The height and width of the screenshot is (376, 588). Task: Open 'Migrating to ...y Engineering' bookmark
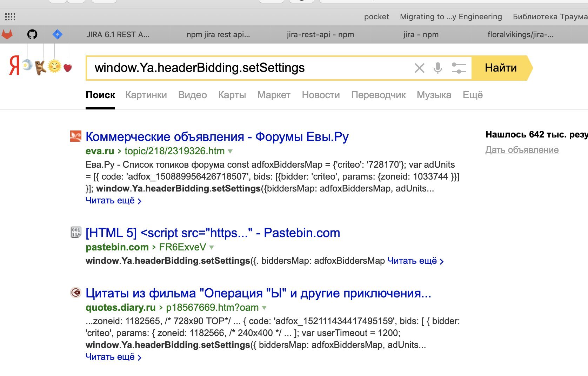point(451,16)
